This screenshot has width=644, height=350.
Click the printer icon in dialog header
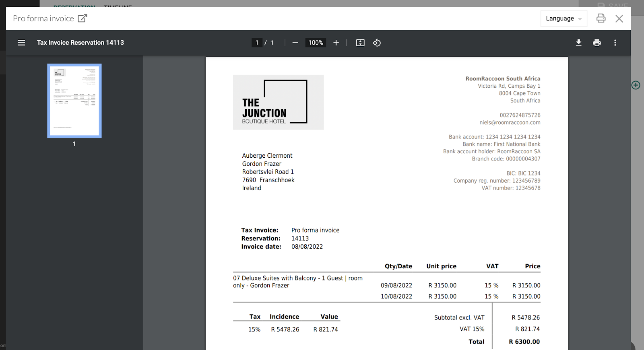click(601, 18)
